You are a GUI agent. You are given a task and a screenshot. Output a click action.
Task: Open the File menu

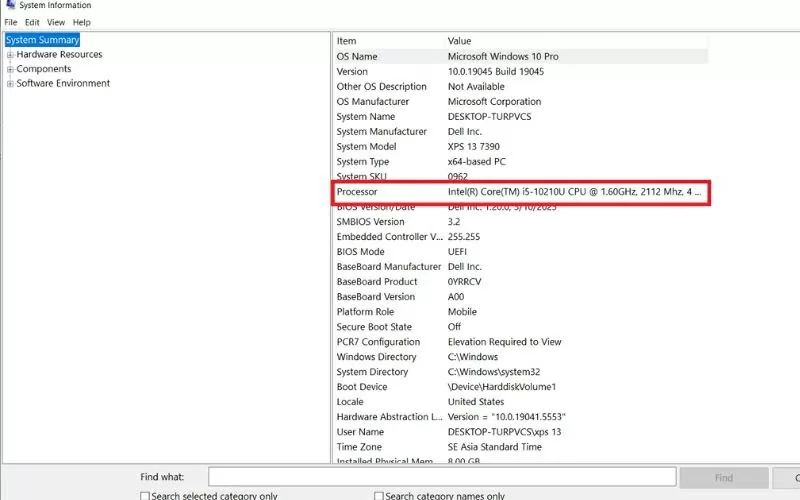pos(11,22)
